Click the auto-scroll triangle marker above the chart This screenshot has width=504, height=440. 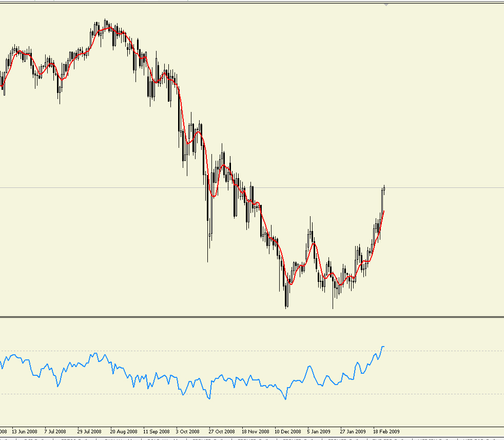(x=386, y=4)
